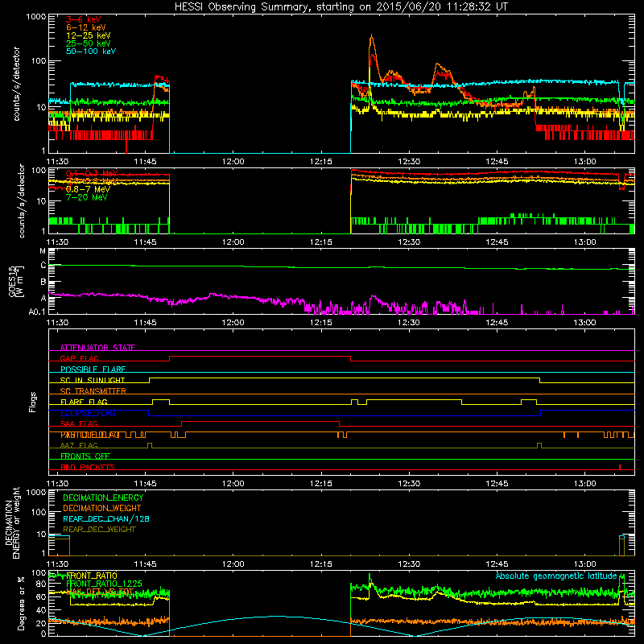Click 13:00 tick under the decimation panel

pyautogui.click(x=585, y=564)
